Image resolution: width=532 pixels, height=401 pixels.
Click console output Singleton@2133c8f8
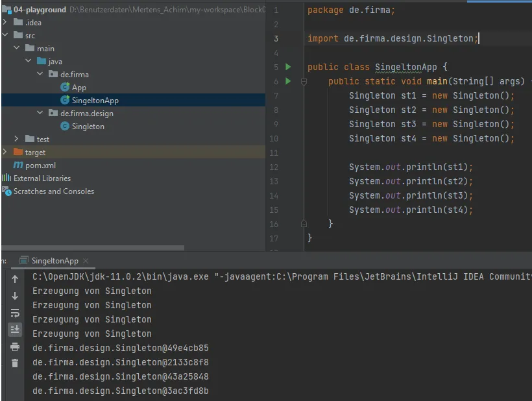click(121, 362)
